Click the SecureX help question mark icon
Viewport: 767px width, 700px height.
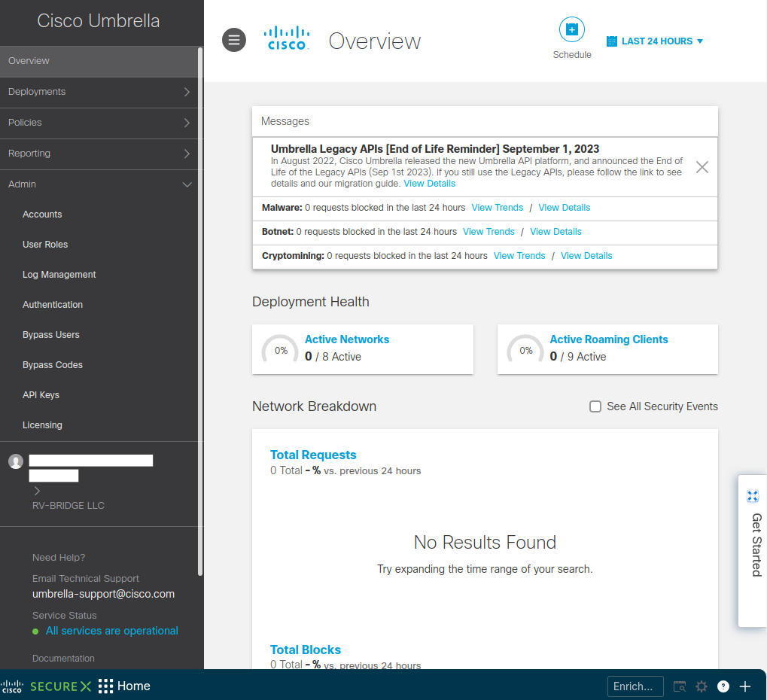pos(723,686)
